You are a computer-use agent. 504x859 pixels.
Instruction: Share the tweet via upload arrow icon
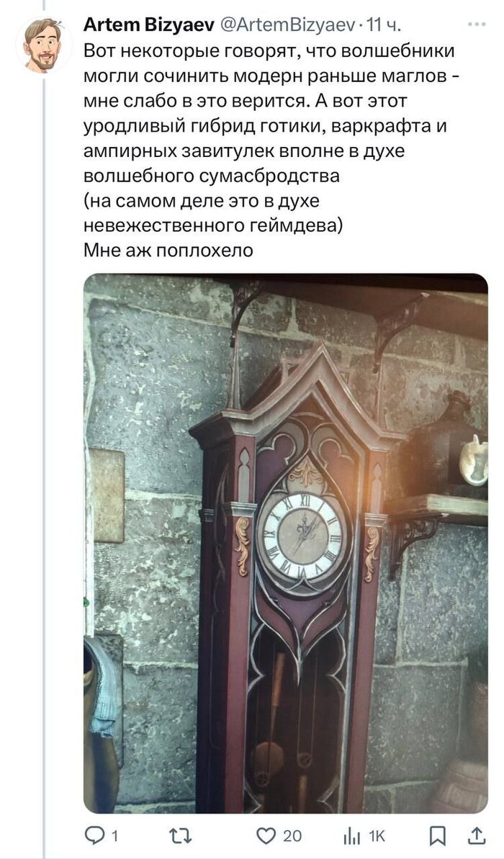477,836
